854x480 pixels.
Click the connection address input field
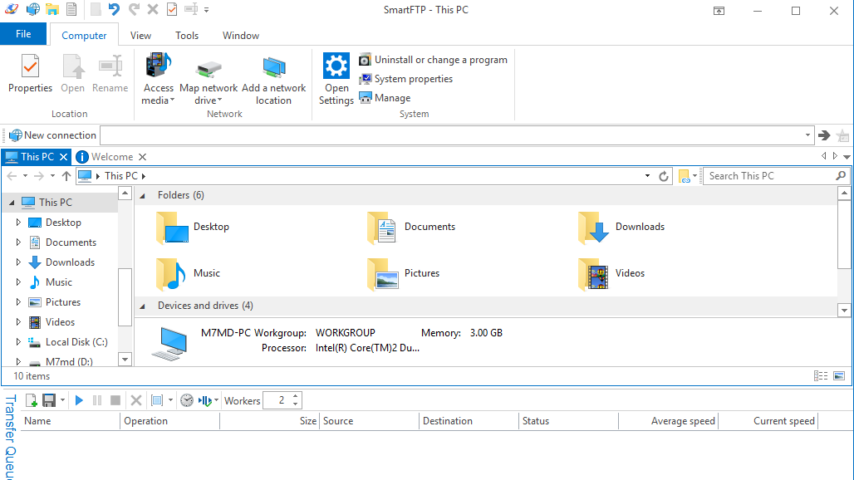click(451, 135)
